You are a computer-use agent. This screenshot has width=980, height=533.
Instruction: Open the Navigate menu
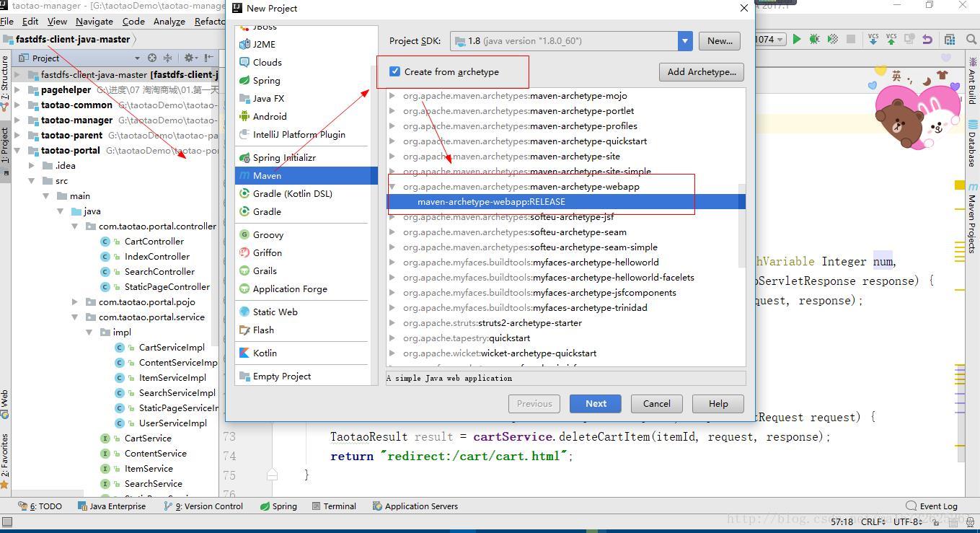click(x=94, y=22)
